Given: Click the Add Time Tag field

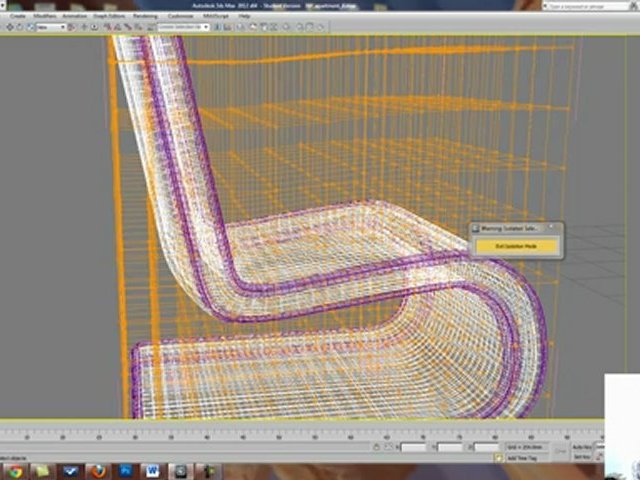Looking at the screenshot, I should tap(523, 458).
